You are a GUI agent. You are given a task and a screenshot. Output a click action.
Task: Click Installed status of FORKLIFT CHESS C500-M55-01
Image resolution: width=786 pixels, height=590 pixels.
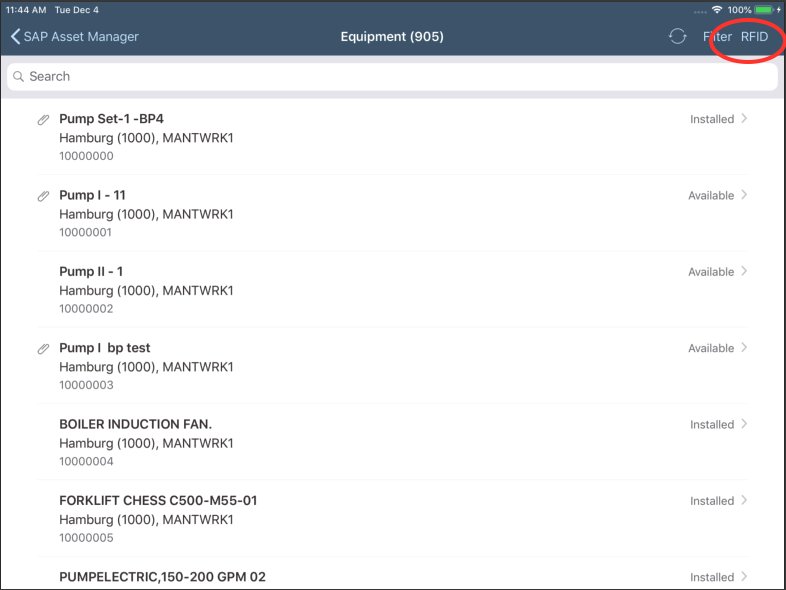coord(712,501)
